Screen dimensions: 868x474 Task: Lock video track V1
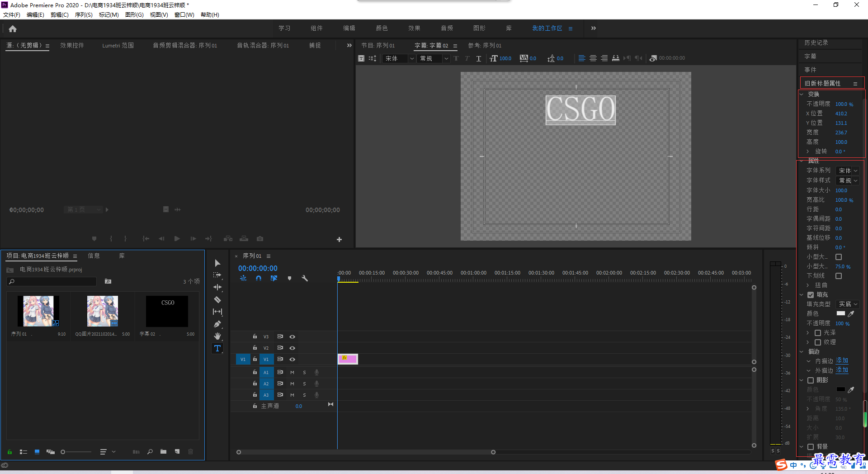click(255, 359)
